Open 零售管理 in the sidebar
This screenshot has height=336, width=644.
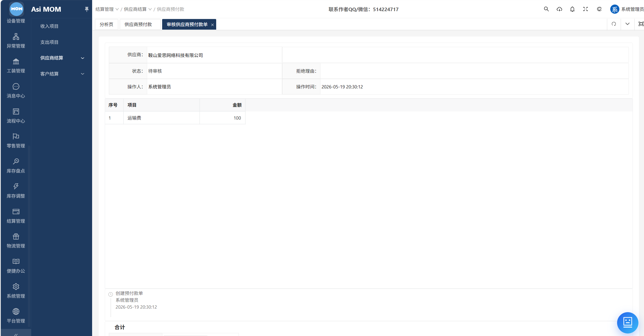[16, 141]
